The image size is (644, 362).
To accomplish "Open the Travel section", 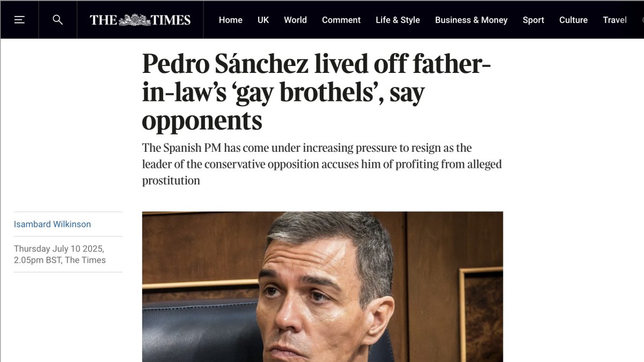I will coord(614,20).
